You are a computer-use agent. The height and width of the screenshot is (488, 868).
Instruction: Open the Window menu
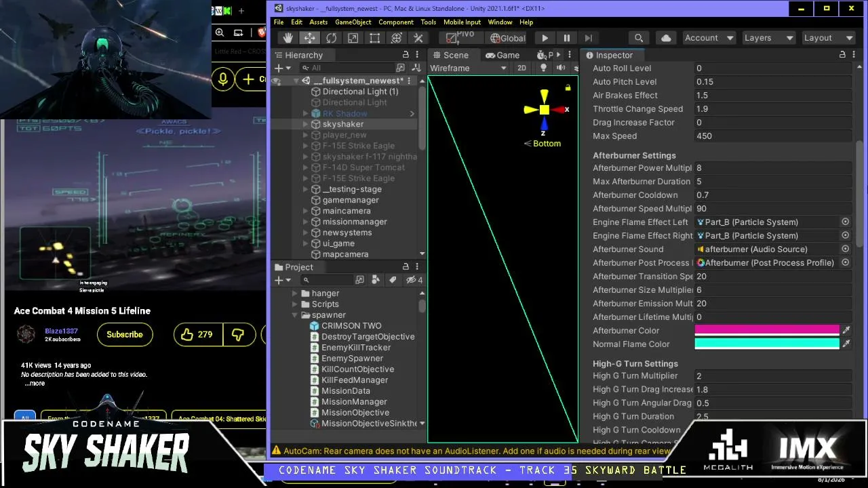[x=500, y=22]
